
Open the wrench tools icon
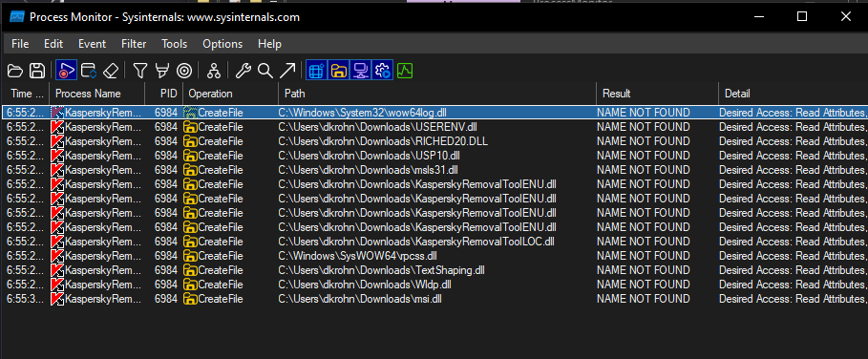[x=243, y=71]
